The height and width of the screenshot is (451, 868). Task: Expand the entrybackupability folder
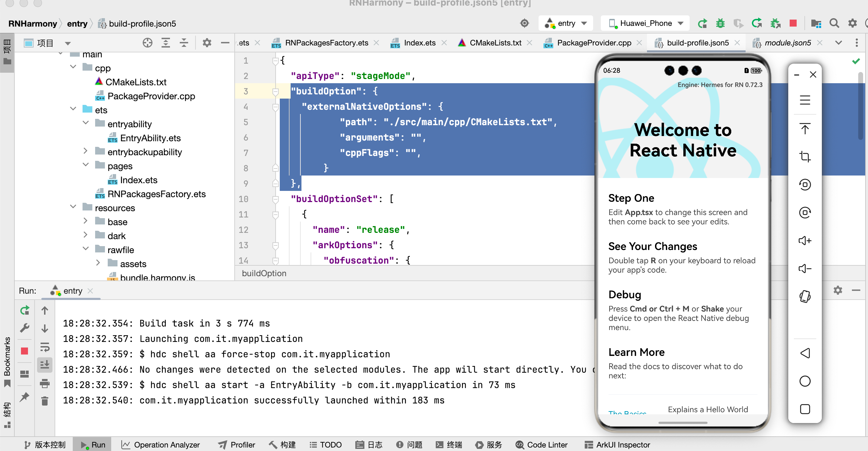coord(86,151)
